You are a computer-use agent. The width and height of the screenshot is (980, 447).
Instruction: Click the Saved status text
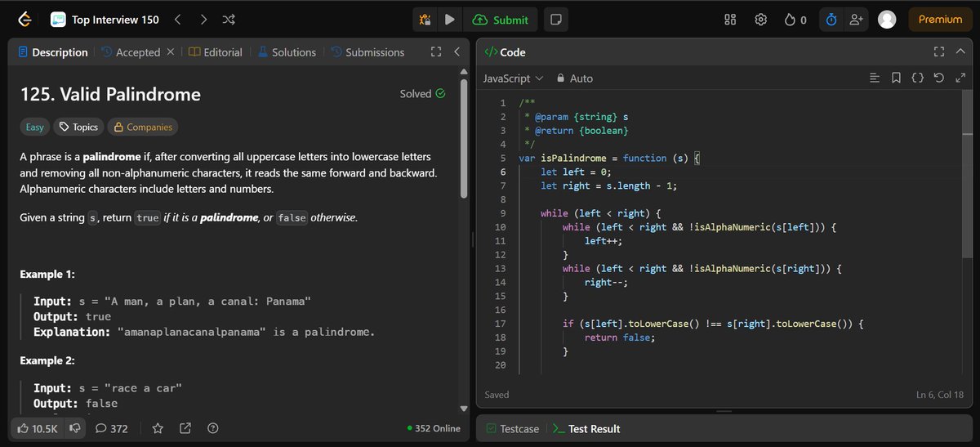[x=497, y=395]
